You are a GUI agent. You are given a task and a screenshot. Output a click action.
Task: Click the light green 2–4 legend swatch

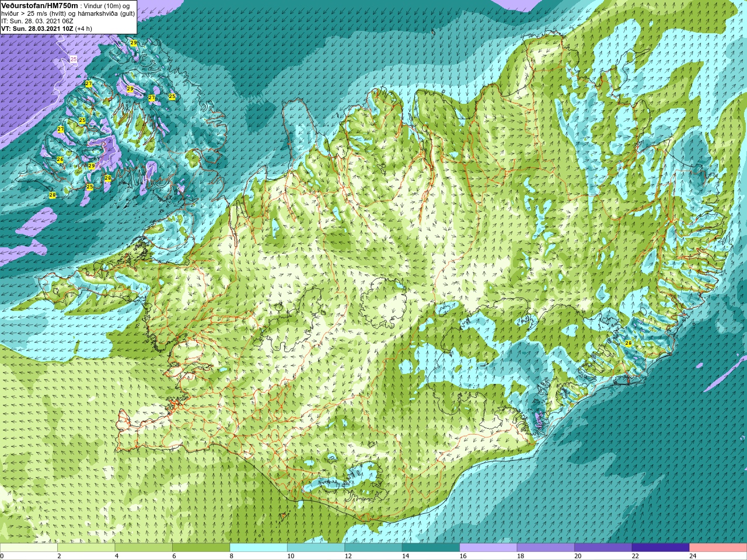point(86,548)
